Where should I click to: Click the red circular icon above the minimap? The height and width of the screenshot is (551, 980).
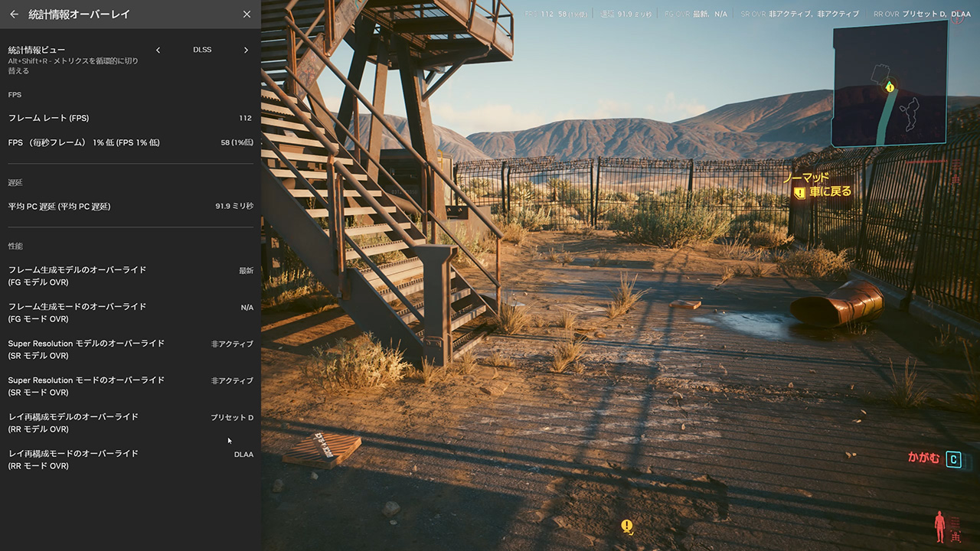(959, 18)
